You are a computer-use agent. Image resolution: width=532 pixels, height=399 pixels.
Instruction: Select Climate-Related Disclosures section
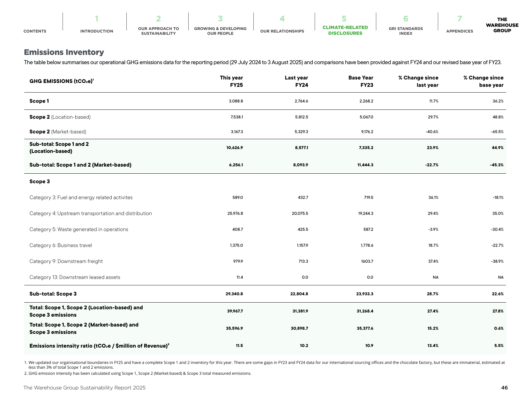coord(345,30)
